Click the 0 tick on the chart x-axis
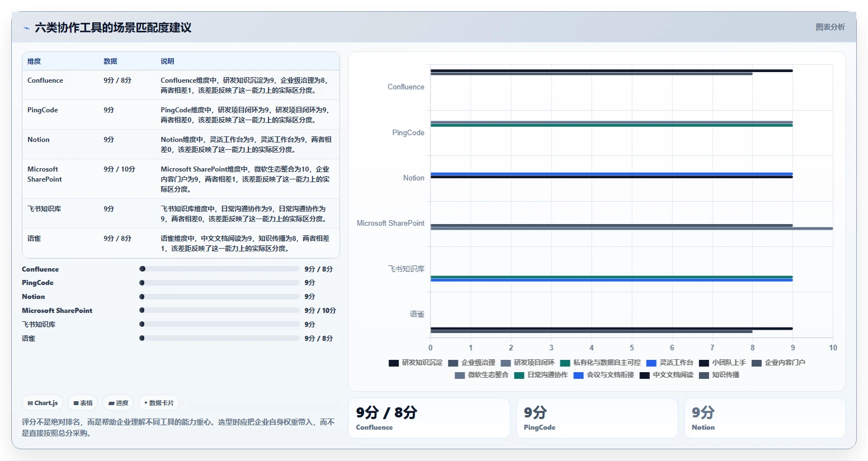 pyautogui.click(x=430, y=348)
